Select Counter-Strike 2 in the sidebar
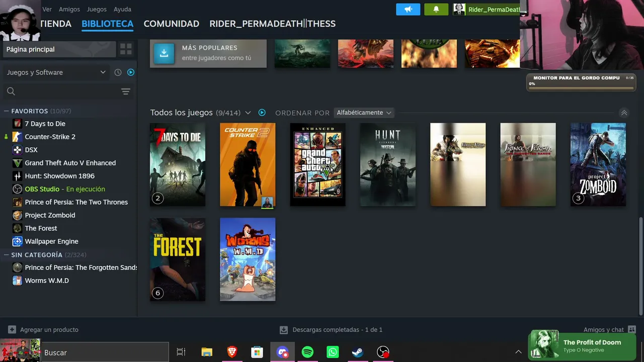Image resolution: width=644 pixels, height=362 pixels. (x=50, y=137)
